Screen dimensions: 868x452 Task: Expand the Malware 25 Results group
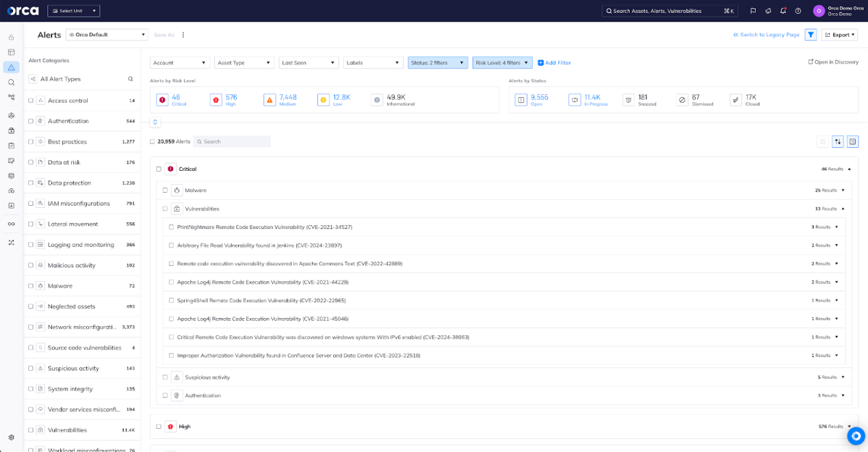tap(843, 190)
